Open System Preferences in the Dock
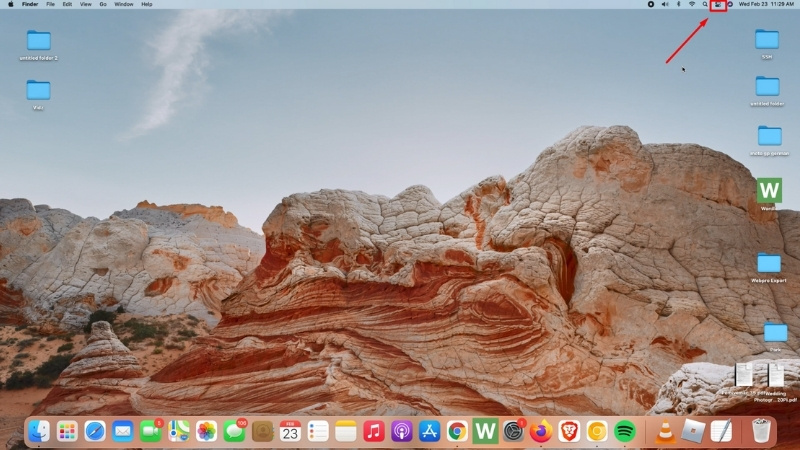This screenshot has height=450, width=800. pos(513,432)
